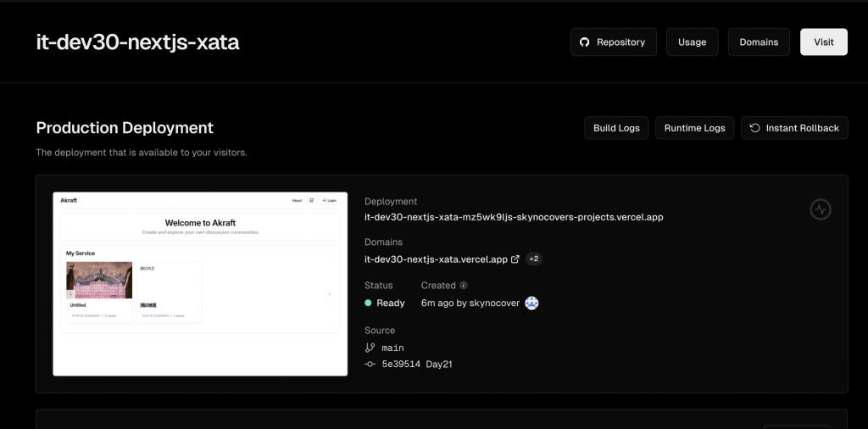This screenshot has height=429, width=868.
Task: Open Build Logs
Action: [616, 128]
